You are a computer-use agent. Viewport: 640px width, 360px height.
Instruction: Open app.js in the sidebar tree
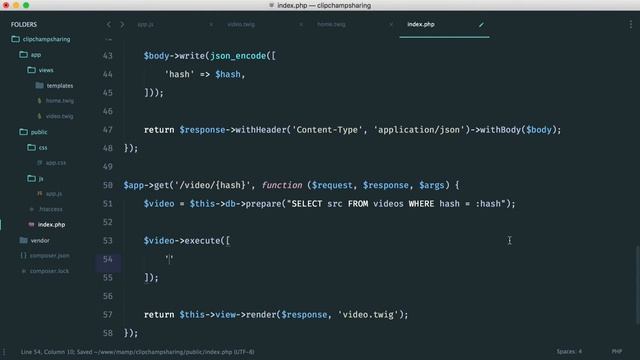(54, 194)
